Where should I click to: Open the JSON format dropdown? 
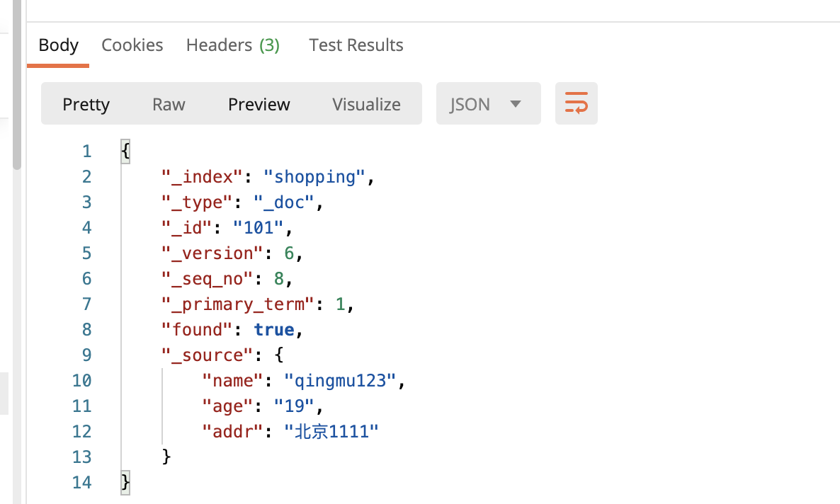[488, 105]
